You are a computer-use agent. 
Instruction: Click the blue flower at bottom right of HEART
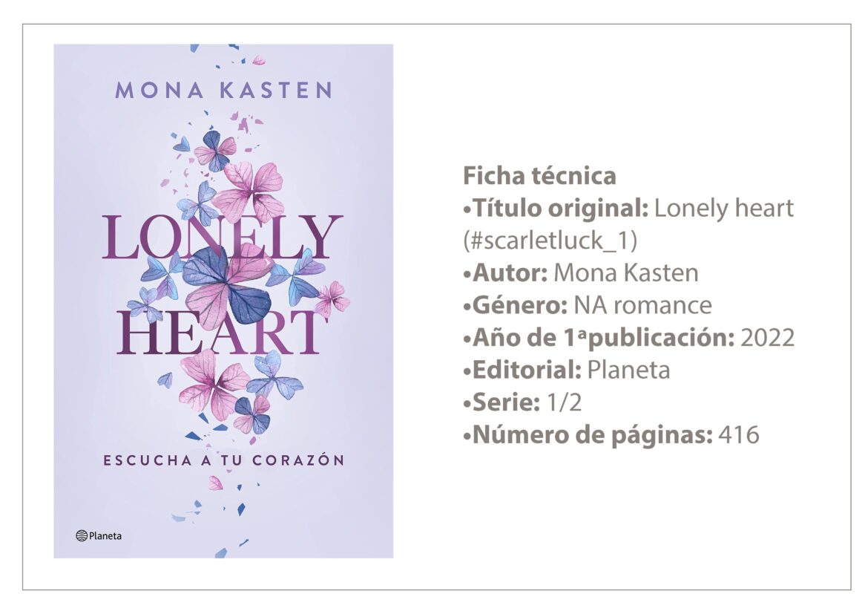pos(274,376)
